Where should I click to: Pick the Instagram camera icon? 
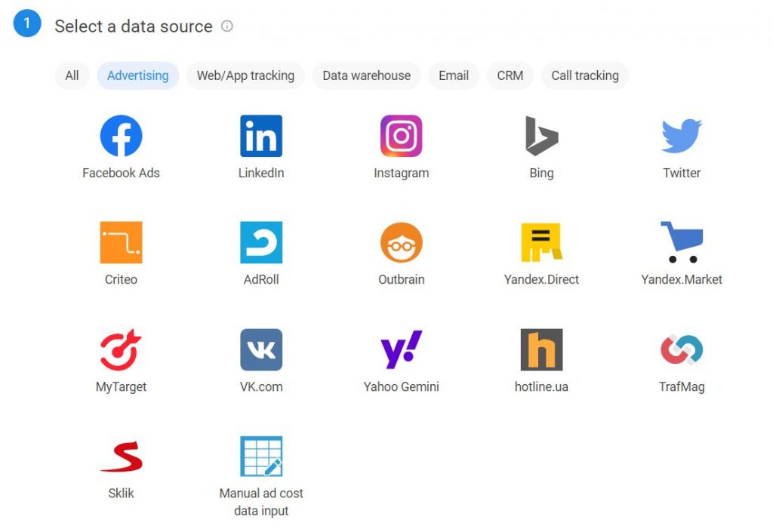coord(402,136)
